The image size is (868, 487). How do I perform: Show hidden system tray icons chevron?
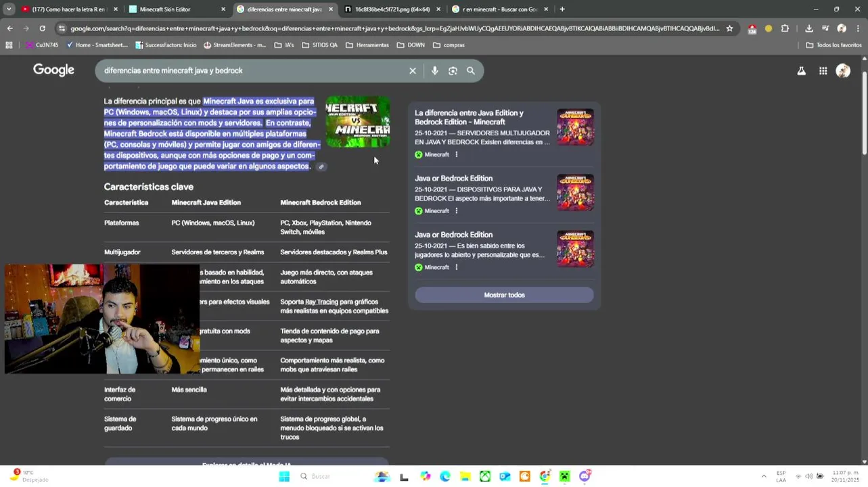pyautogui.click(x=764, y=476)
